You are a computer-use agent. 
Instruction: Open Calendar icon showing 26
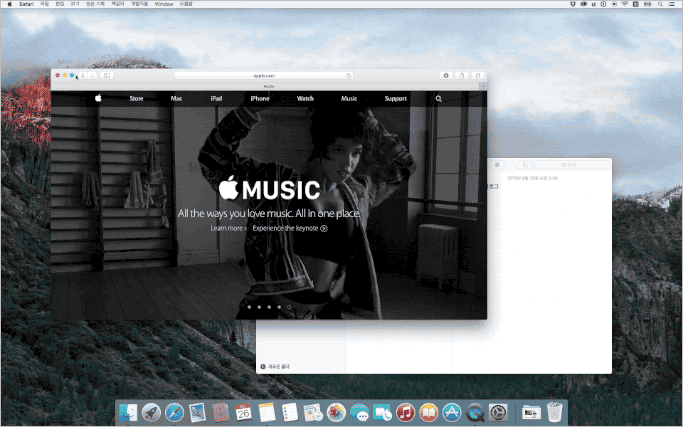click(x=243, y=412)
